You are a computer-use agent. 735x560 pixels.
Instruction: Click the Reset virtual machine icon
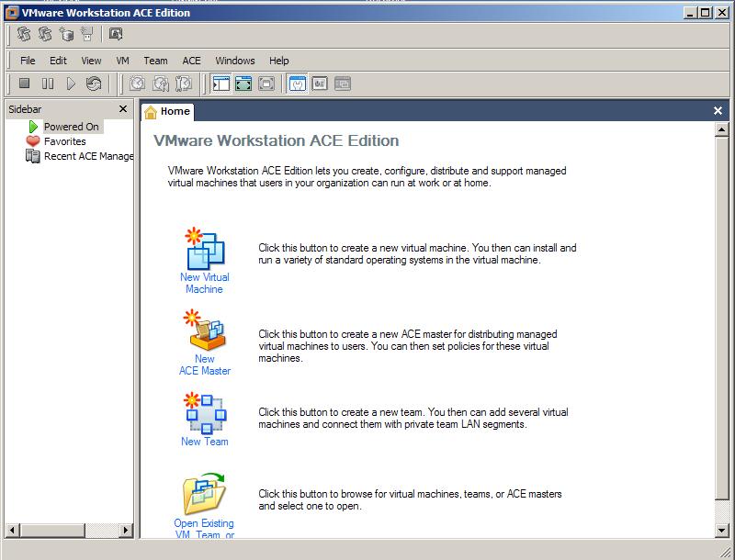click(94, 84)
